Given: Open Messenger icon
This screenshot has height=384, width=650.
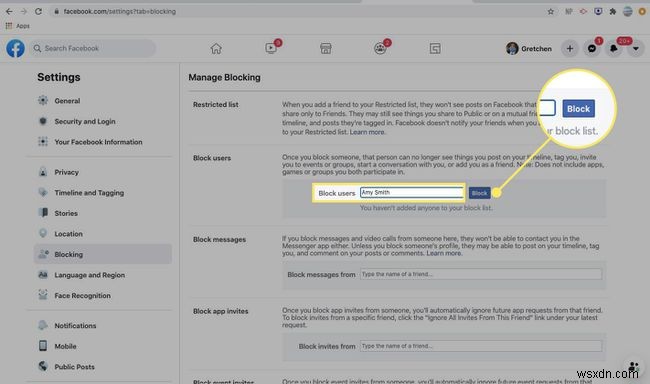Looking at the screenshot, I should (592, 49).
